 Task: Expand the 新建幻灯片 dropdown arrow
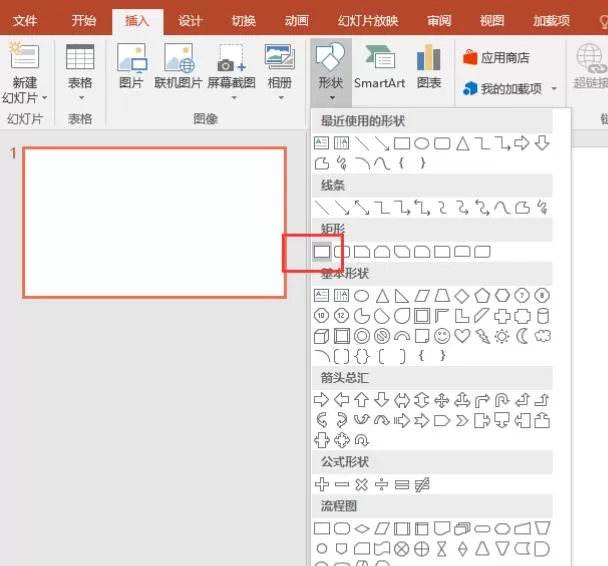tap(45, 98)
